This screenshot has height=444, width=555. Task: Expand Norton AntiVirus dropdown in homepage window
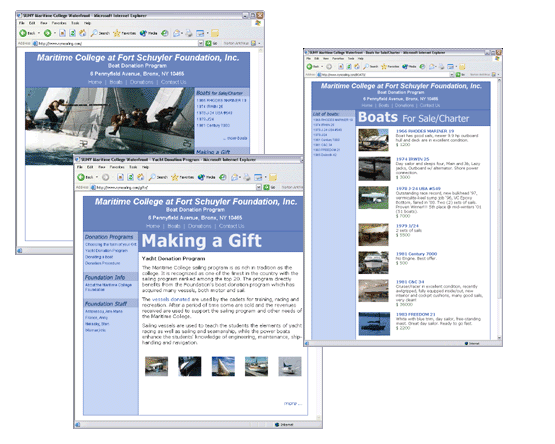pyautogui.click(x=259, y=43)
